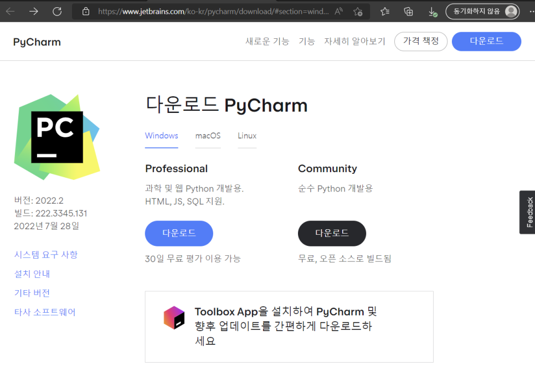This screenshot has width=535, height=392.
Task: View site info via the lock icon
Action: [86, 12]
